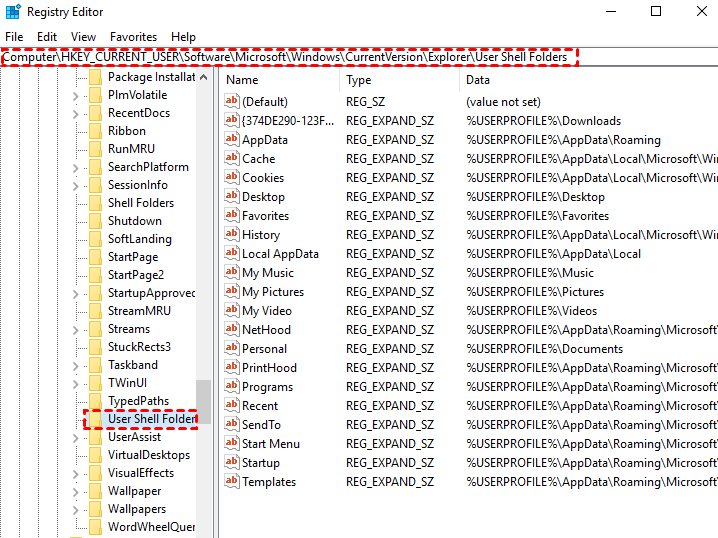The image size is (718, 538).
Task: Open the Edit menu
Action: click(x=47, y=37)
